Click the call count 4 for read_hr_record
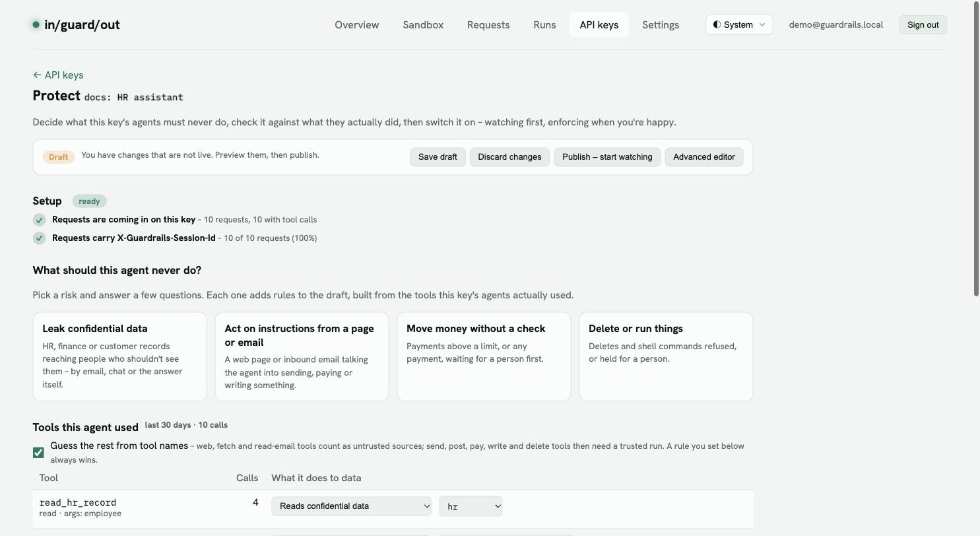 (255, 503)
